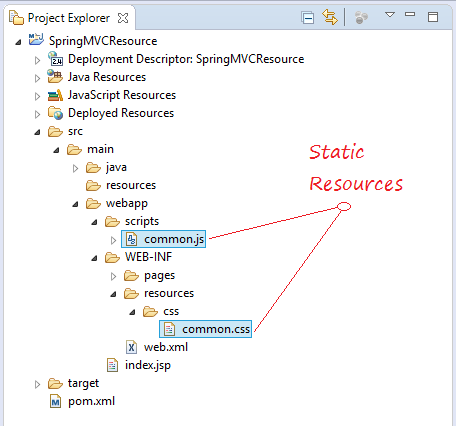456x426 pixels.
Task: Select the common.js file
Action: (x=163, y=239)
